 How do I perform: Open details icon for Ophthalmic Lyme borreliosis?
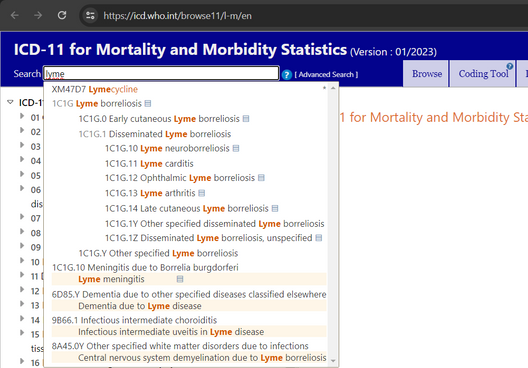pyautogui.click(x=261, y=177)
